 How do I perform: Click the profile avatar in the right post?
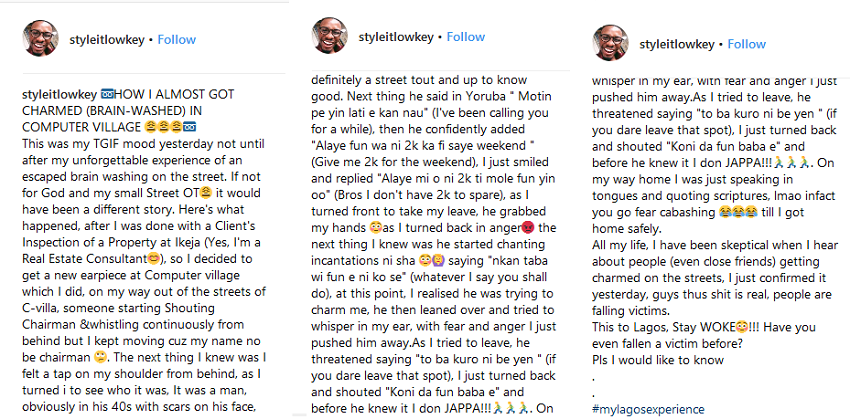pos(611,44)
